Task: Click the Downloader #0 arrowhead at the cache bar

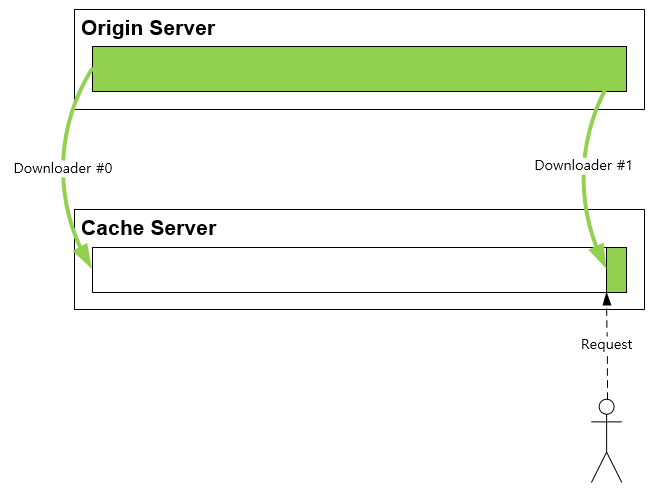Action: click(x=84, y=255)
